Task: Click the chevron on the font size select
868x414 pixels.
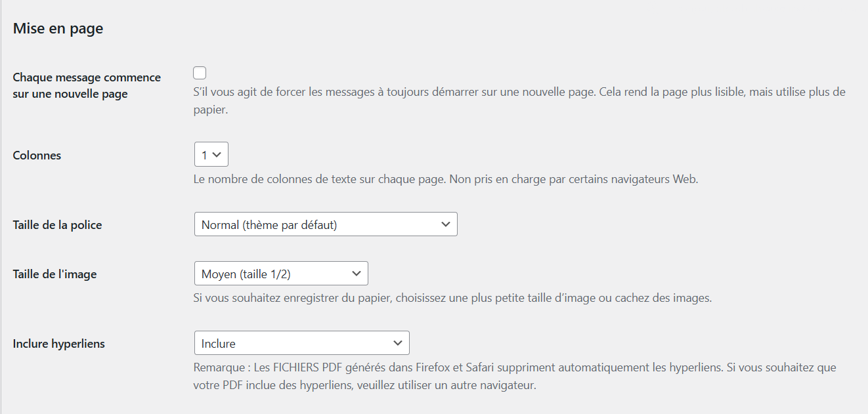Action: [x=447, y=224]
